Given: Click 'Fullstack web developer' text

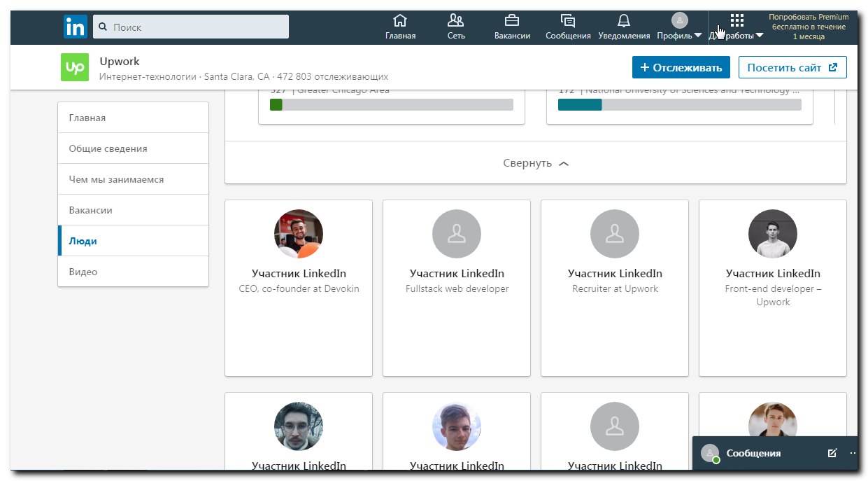Looking at the screenshot, I should pyautogui.click(x=457, y=288).
